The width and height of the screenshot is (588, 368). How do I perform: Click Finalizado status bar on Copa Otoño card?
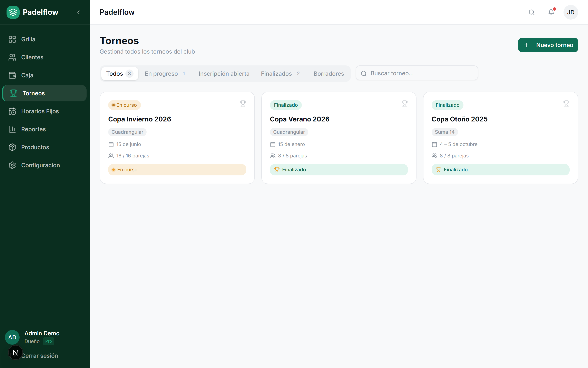(501, 170)
